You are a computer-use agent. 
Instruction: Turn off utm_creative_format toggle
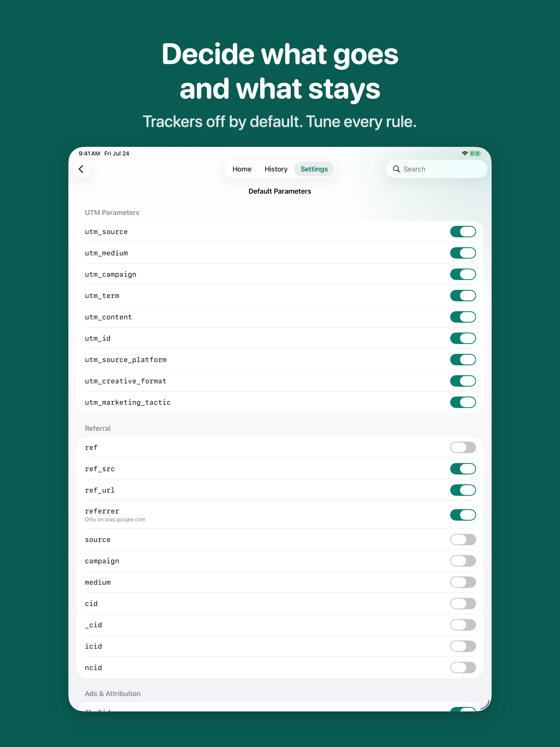point(463,381)
